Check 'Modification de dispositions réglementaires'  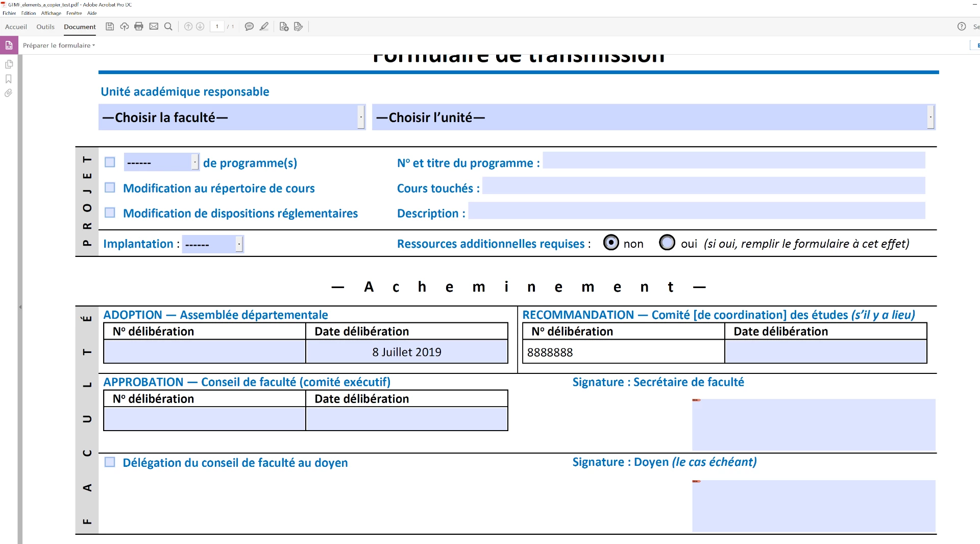pos(110,212)
